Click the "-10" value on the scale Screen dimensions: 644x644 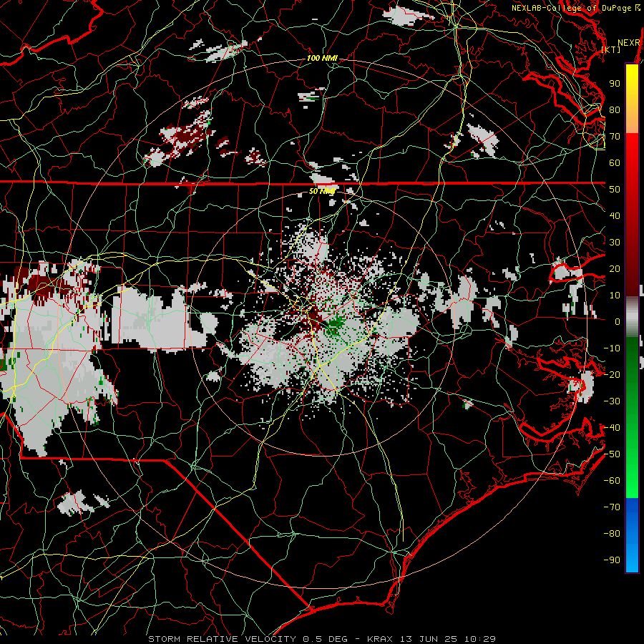pyautogui.click(x=612, y=348)
